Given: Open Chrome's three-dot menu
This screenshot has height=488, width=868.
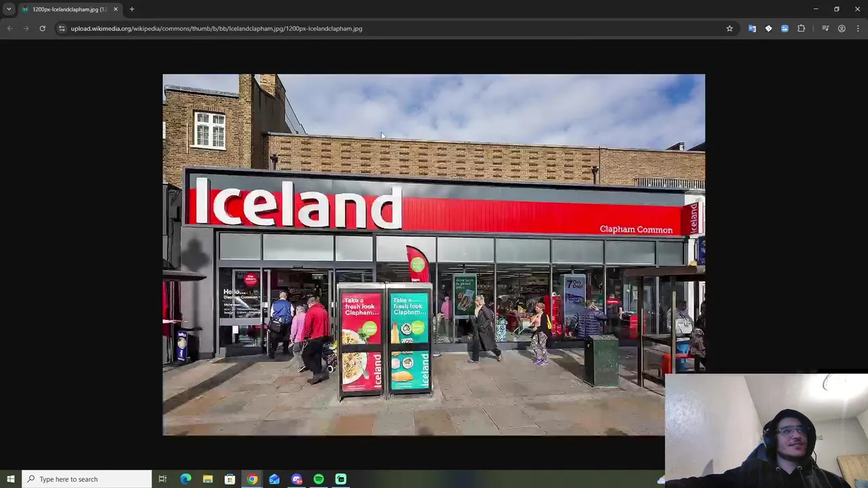Looking at the screenshot, I should pos(858,28).
